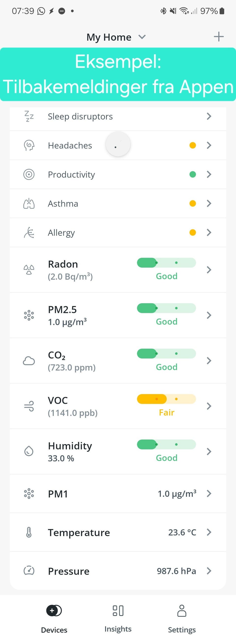Tap the VOC Fair level bar
This screenshot has height=644, width=236.
click(x=166, y=399)
